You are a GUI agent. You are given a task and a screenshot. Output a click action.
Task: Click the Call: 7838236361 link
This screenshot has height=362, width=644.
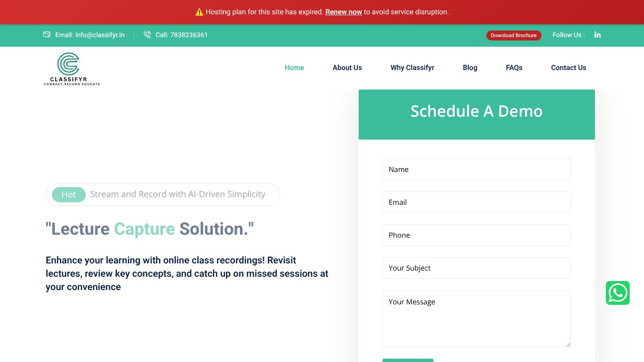pyautogui.click(x=181, y=35)
